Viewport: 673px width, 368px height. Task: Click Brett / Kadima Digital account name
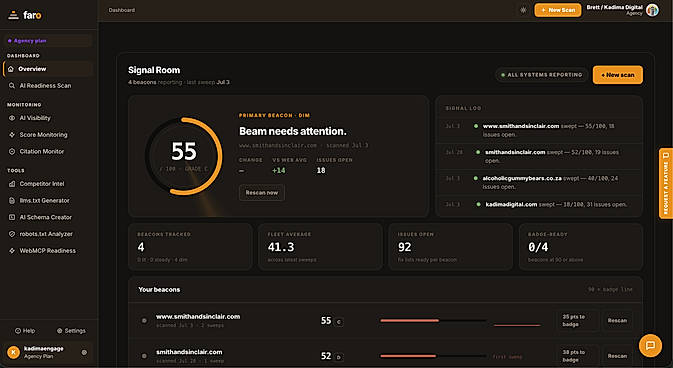click(614, 7)
